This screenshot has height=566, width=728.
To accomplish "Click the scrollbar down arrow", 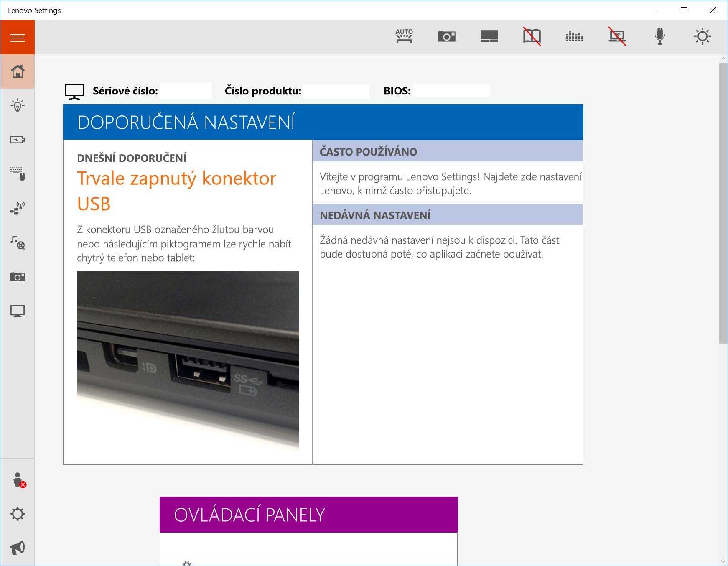I will 723,561.
